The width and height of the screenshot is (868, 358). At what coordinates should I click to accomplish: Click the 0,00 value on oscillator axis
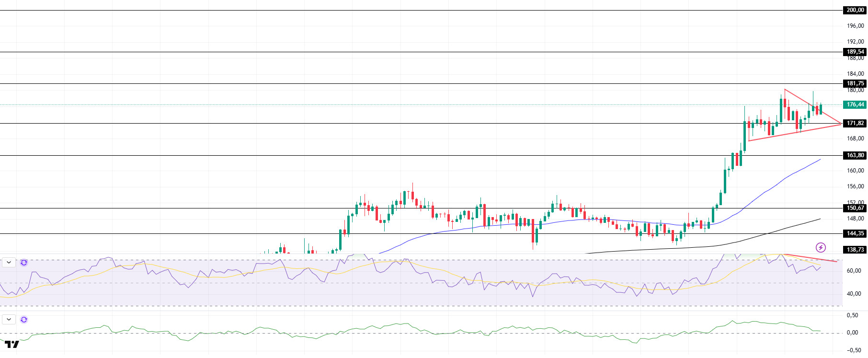852,333
